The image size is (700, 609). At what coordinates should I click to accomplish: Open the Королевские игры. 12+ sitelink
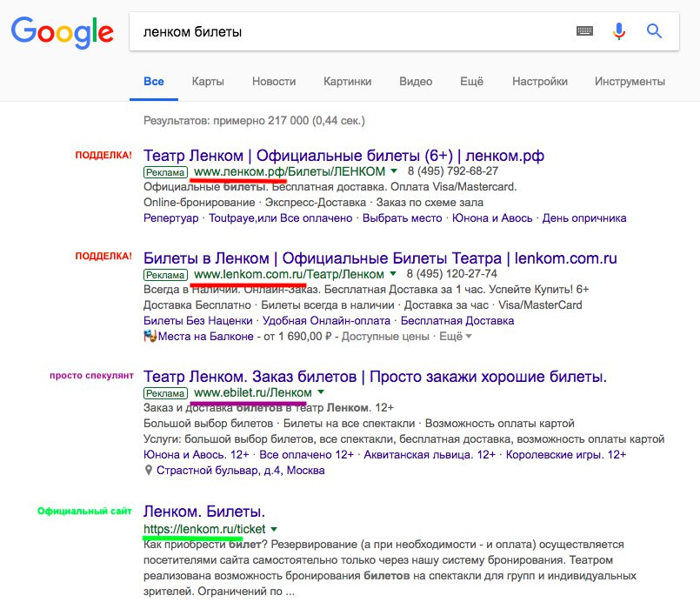click(566, 455)
